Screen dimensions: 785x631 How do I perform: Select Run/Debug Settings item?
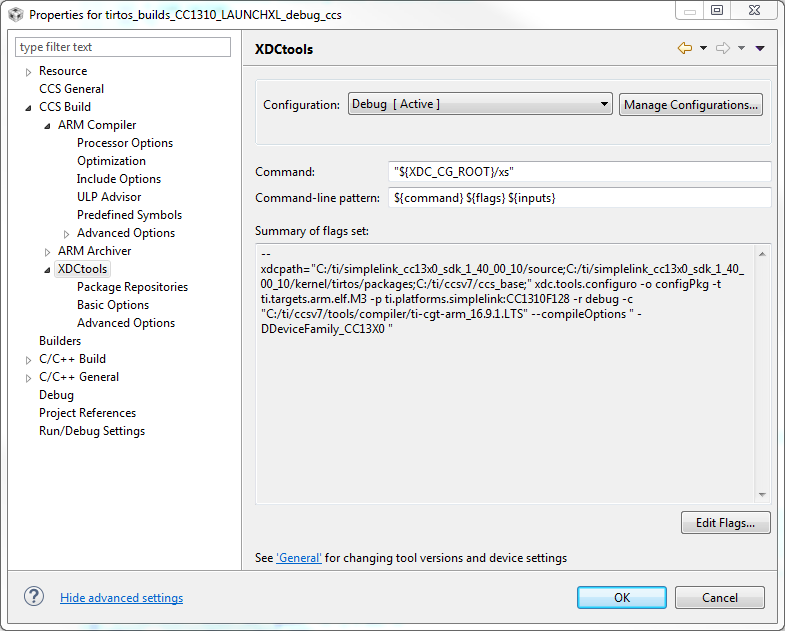tap(92, 431)
